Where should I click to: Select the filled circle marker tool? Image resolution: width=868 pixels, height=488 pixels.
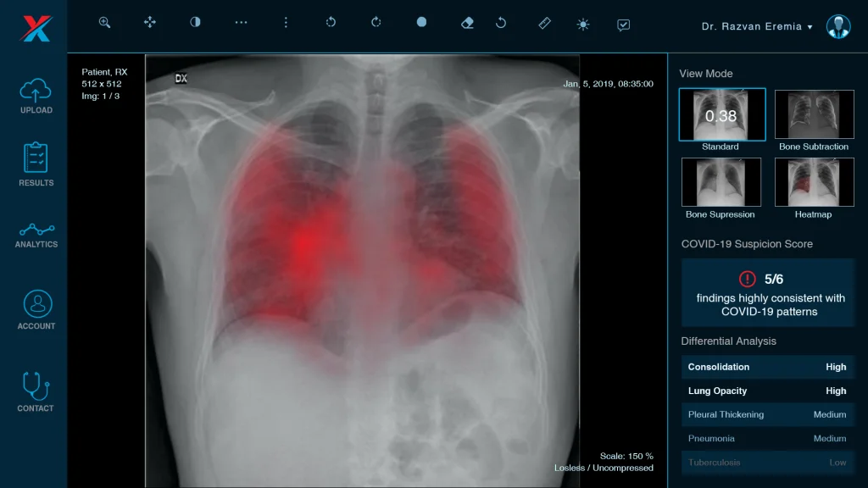[x=422, y=22]
